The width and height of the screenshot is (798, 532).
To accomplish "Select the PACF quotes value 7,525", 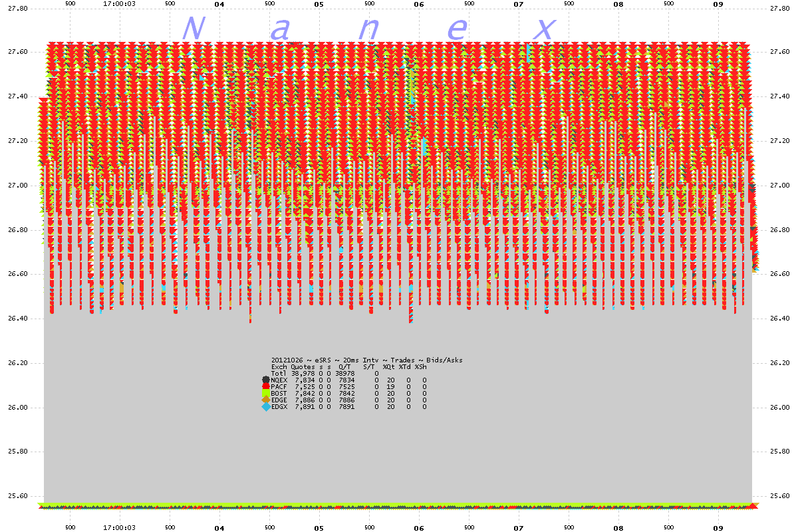I will coord(305,387).
